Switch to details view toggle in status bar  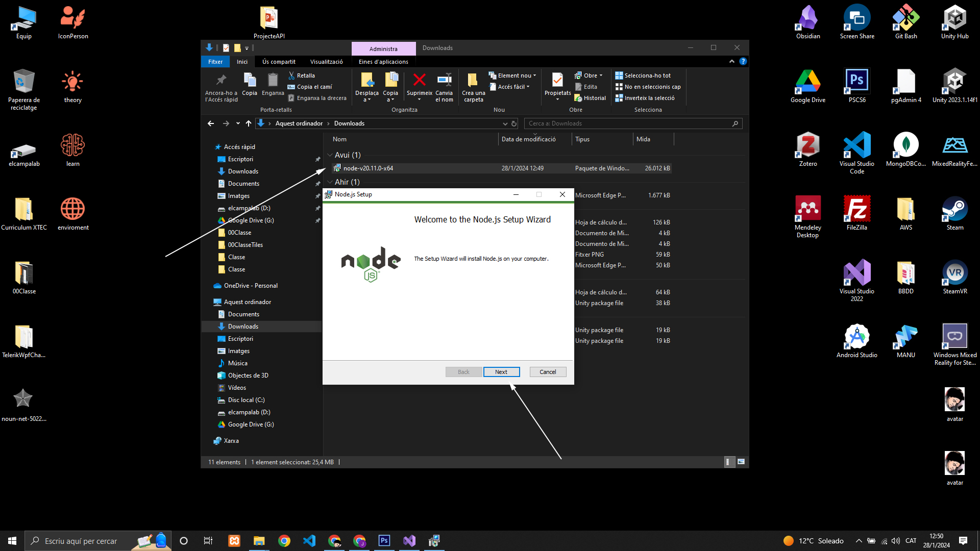tap(729, 462)
